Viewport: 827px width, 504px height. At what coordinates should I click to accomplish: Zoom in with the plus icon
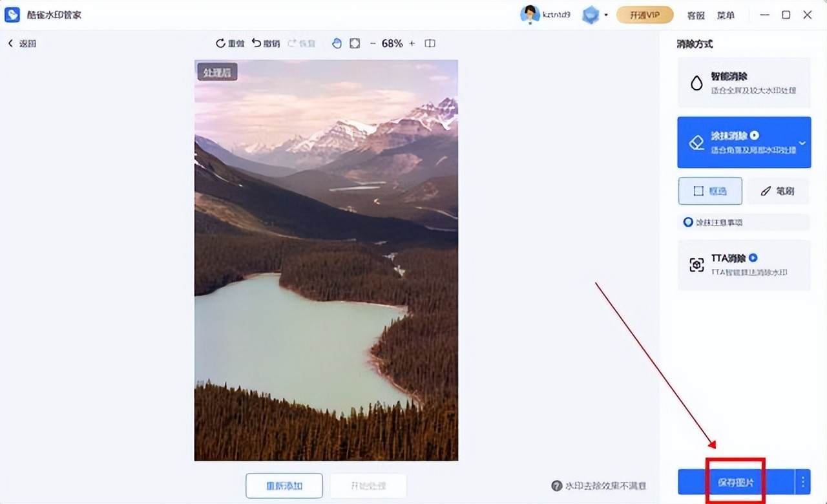point(412,43)
